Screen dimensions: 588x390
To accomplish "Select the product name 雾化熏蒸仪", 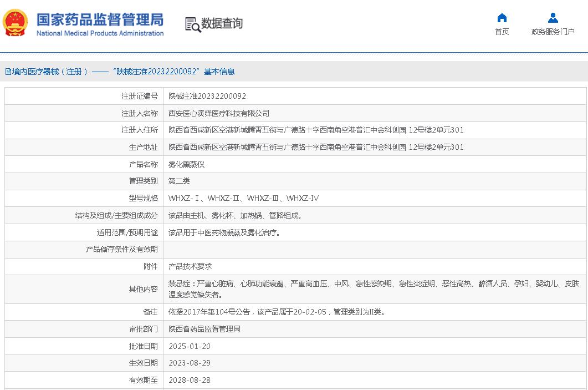I will pos(186,164).
